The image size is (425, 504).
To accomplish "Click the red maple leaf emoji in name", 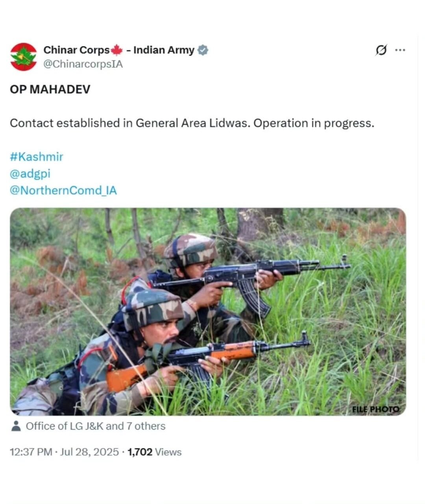I will pyautogui.click(x=116, y=50).
